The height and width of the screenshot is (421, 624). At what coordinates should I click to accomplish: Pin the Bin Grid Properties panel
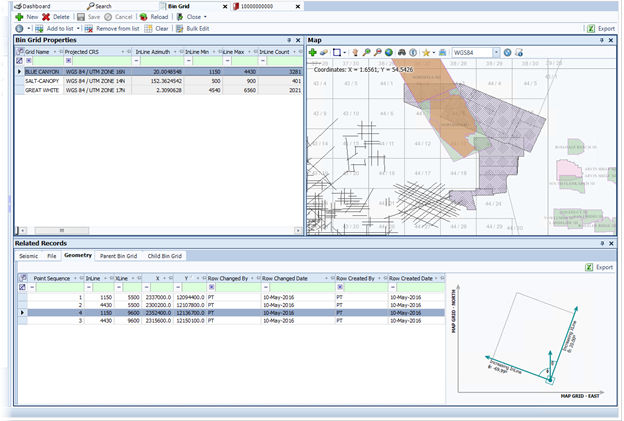289,40
